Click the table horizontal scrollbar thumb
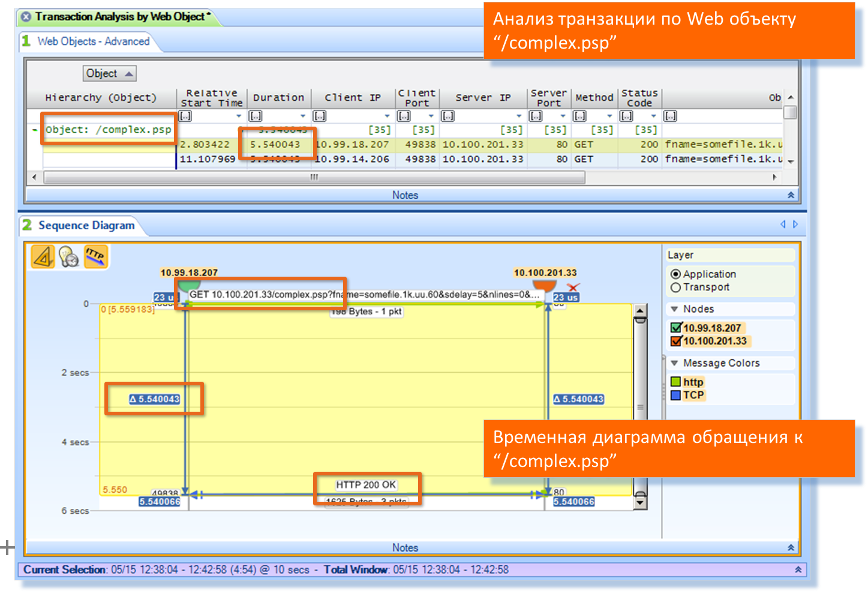This screenshot has height=593, width=868. click(x=314, y=177)
